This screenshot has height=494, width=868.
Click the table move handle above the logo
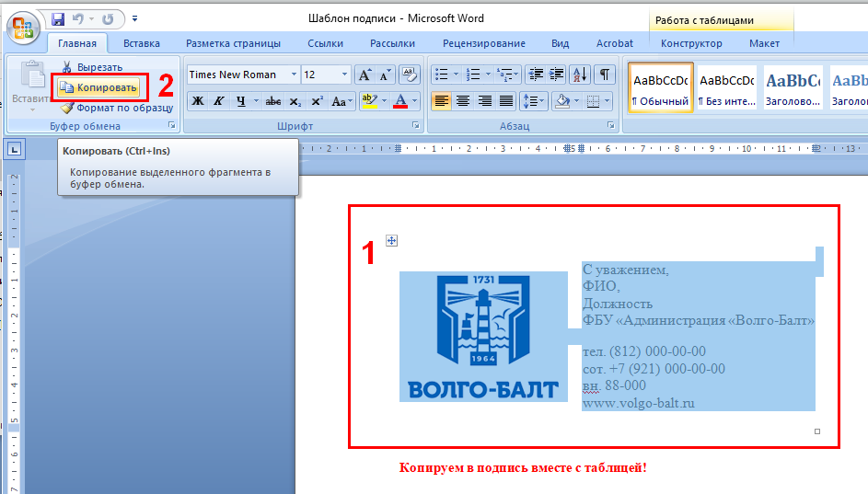click(391, 240)
